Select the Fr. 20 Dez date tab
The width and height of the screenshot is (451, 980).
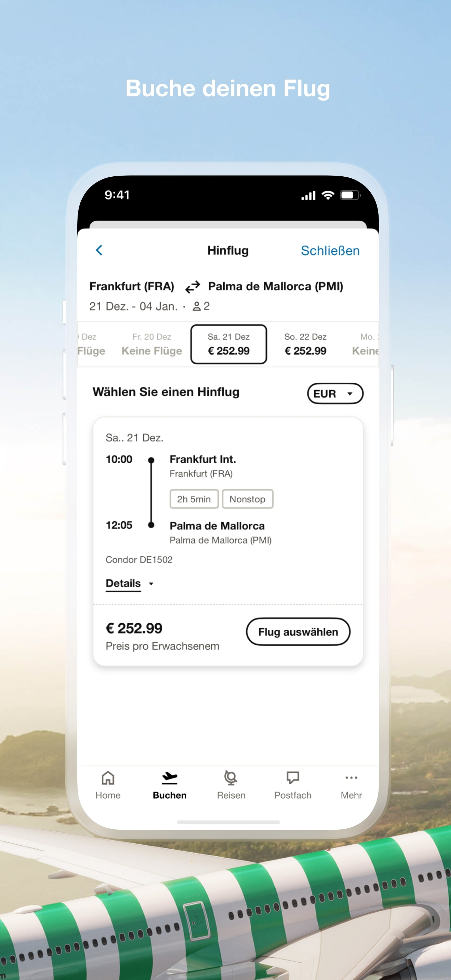click(152, 344)
